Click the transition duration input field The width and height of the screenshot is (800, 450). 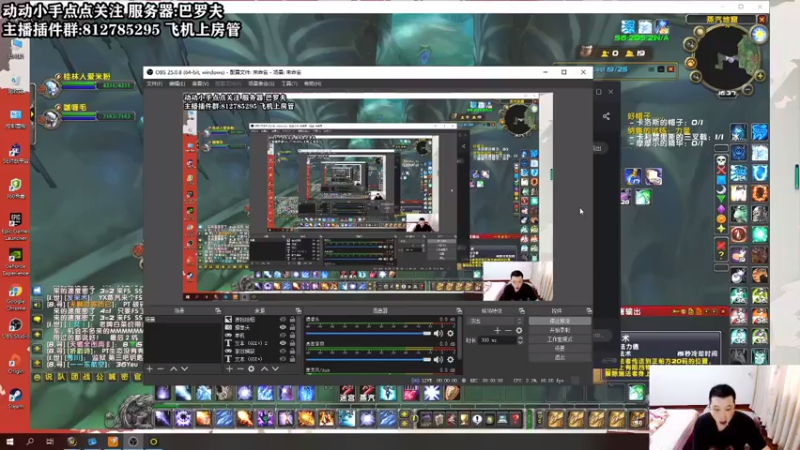coord(496,340)
